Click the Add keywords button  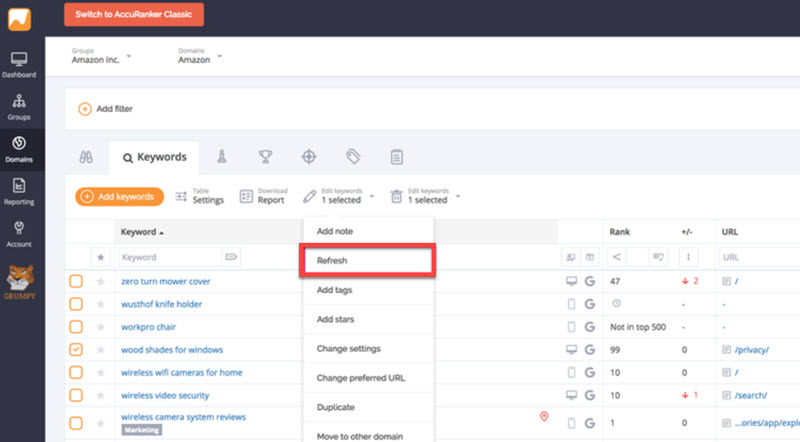coord(119,197)
